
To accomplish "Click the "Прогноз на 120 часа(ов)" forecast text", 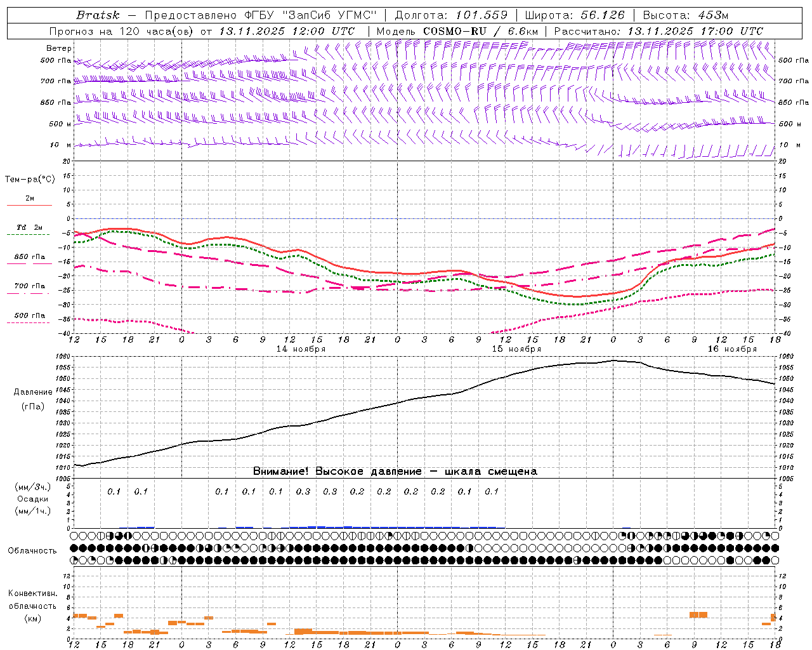I will [122, 31].
